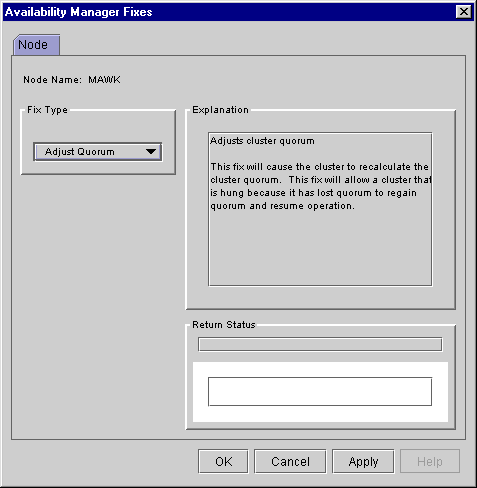Cancel the fix dialog
The width and height of the screenshot is (477, 488).
click(x=290, y=461)
